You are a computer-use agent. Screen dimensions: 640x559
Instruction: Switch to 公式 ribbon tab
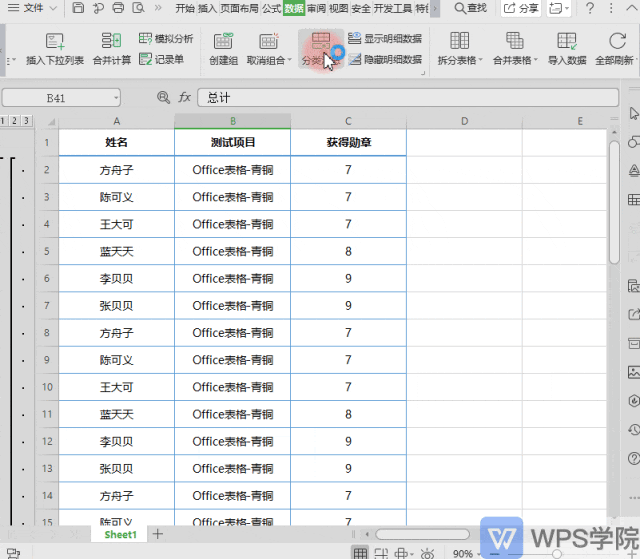click(271, 8)
